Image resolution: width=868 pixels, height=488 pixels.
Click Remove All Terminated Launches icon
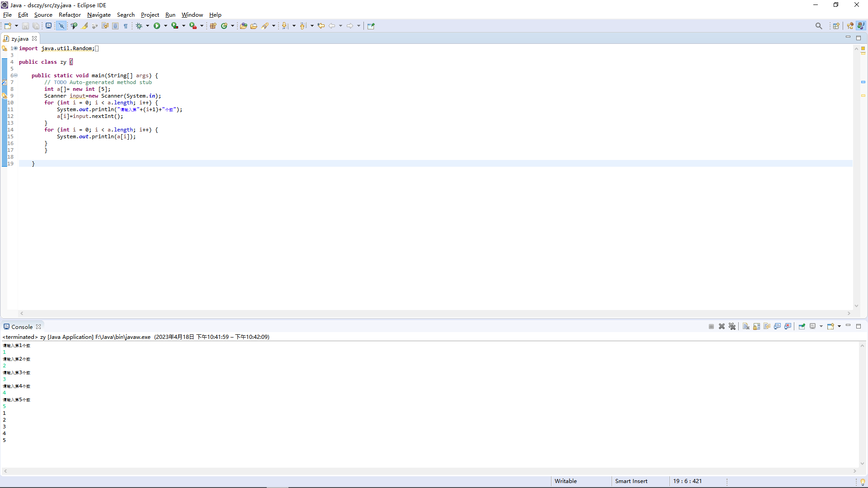732,326
